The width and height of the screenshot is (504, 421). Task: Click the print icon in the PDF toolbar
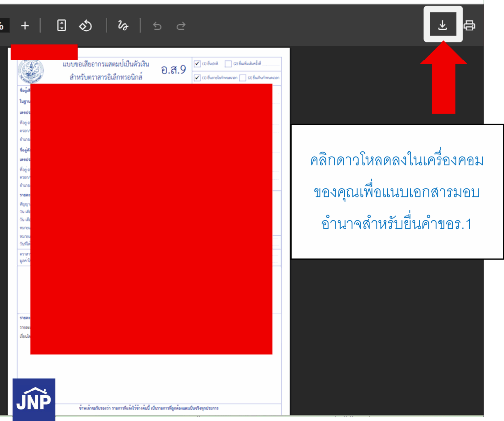[469, 26]
